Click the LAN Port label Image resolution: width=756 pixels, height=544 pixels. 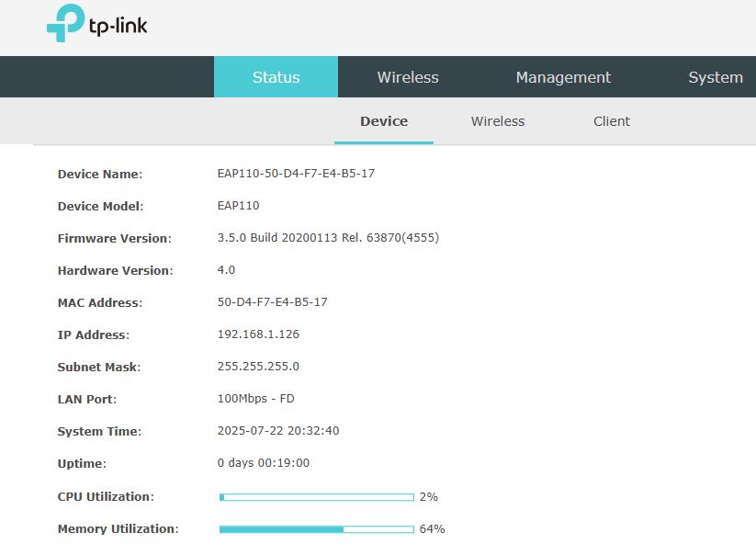tap(86, 400)
